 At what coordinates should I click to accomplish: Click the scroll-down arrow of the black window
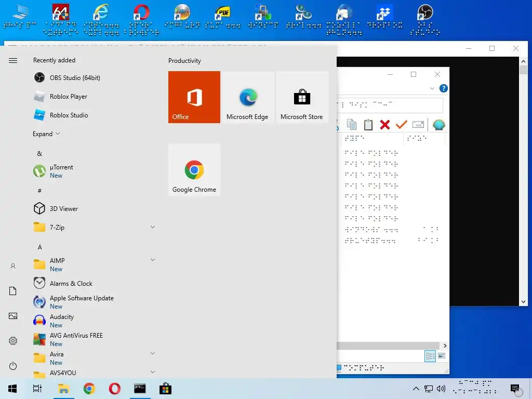pyautogui.click(x=523, y=302)
